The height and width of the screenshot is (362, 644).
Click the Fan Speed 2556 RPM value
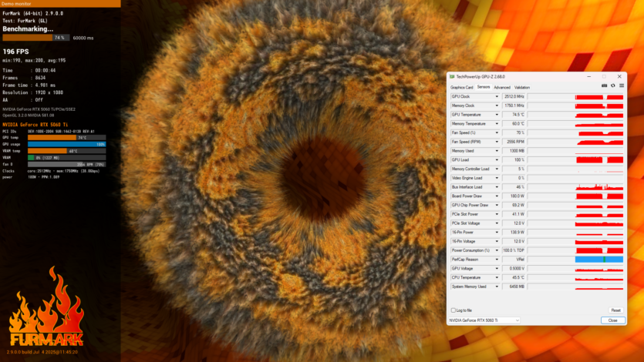[514, 142]
